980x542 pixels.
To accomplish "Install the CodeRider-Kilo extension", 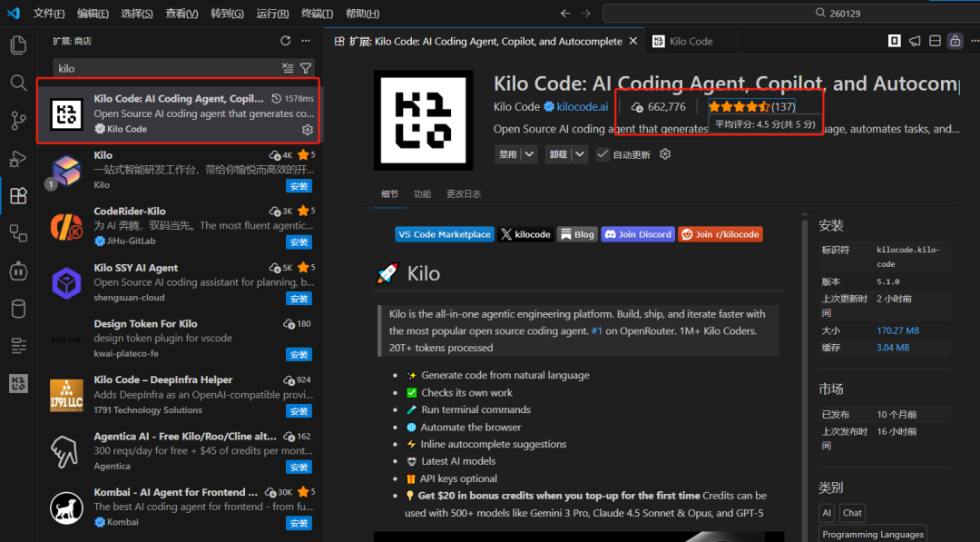I will 299,241.
